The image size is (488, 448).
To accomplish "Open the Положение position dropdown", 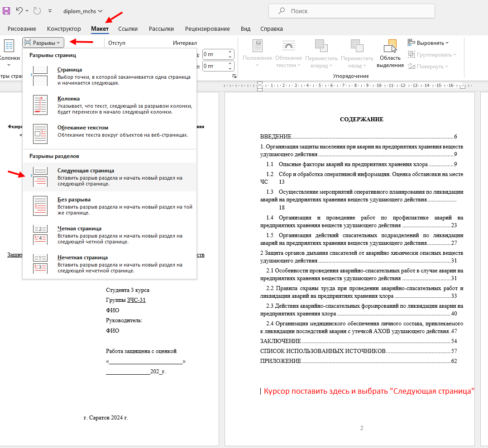I will pyautogui.click(x=258, y=53).
